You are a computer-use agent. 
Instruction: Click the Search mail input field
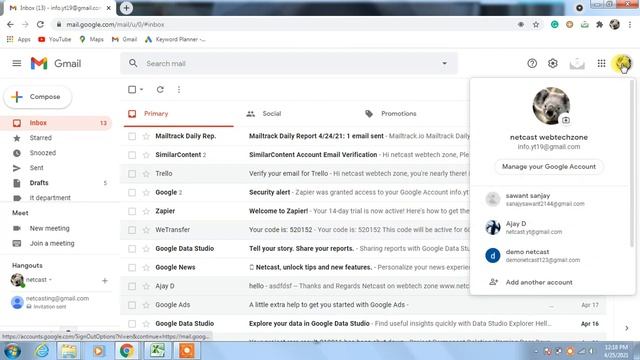289,63
